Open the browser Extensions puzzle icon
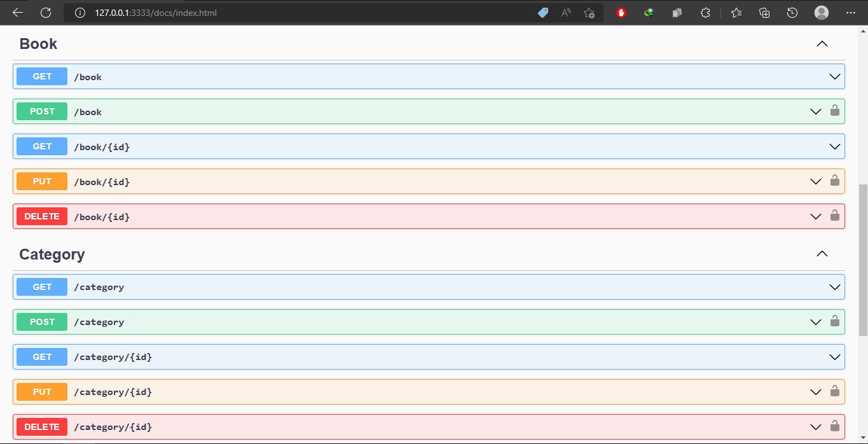 pyautogui.click(x=705, y=13)
